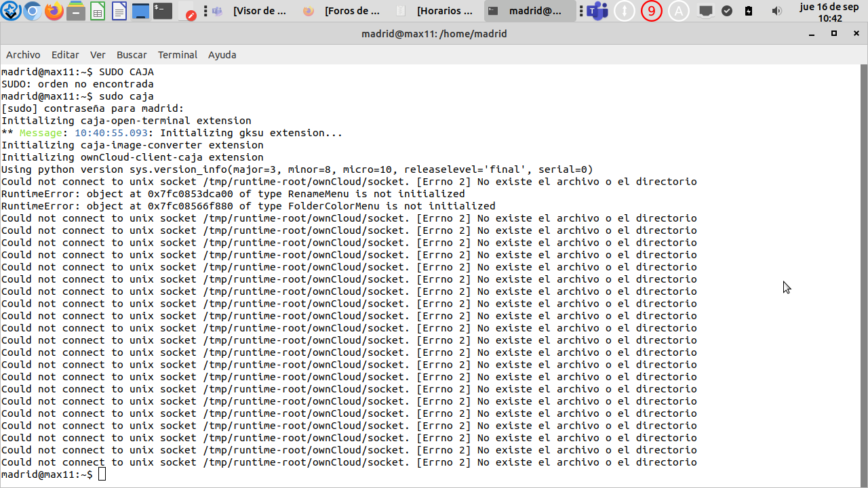Launch LibreOffice Calc spreadsheet icon

pos(98,11)
